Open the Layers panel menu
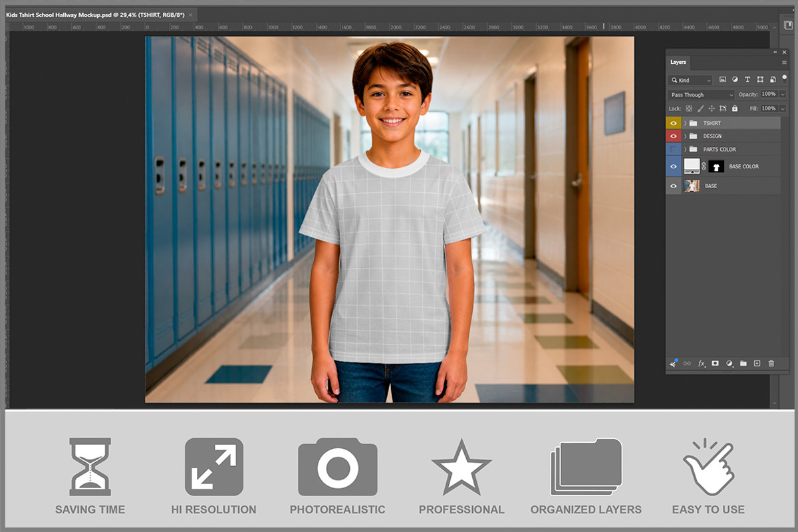 pyautogui.click(x=784, y=62)
